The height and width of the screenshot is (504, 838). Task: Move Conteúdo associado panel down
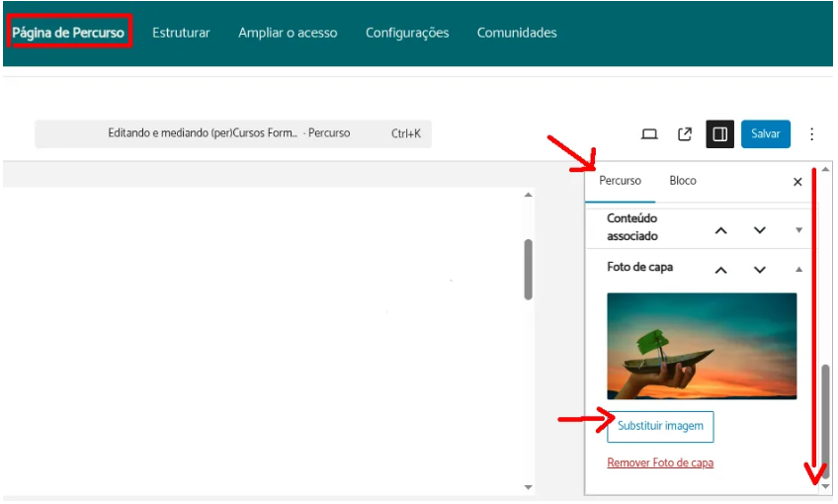[759, 230]
